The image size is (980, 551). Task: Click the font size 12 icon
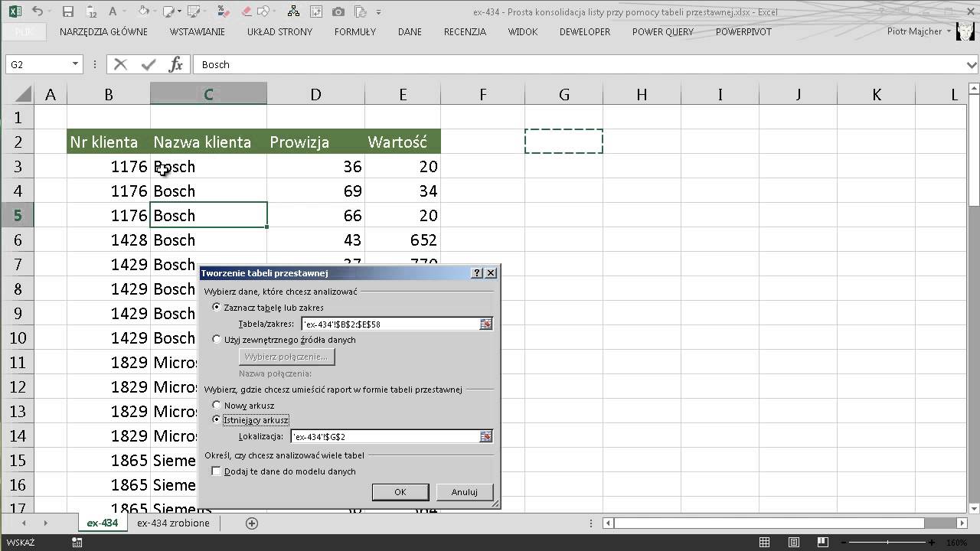[91, 11]
